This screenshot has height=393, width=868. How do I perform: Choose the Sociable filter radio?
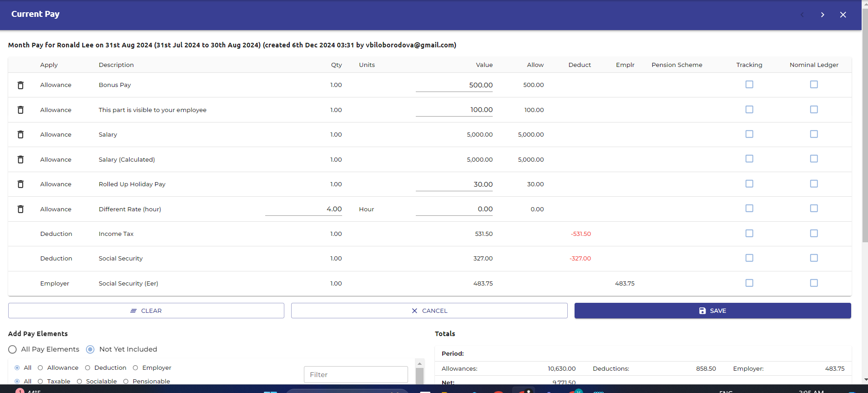80,382
